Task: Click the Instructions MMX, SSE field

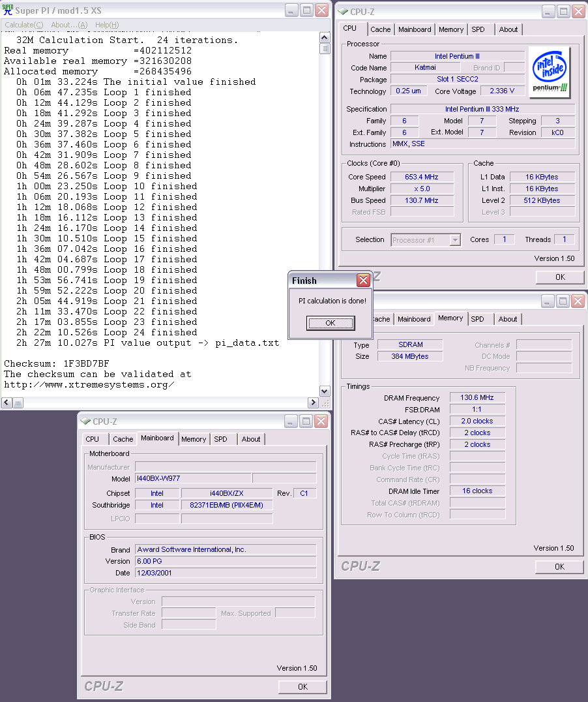Action: [483, 144]
